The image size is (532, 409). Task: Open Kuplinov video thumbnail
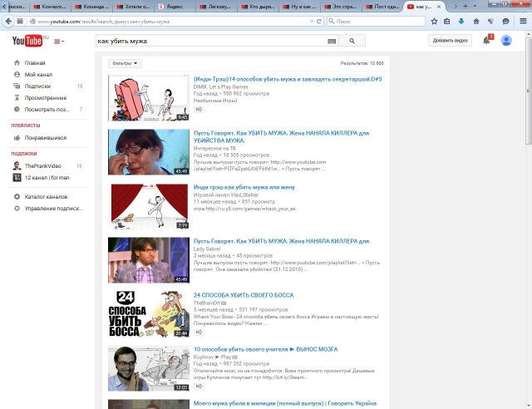click(149, 368)
